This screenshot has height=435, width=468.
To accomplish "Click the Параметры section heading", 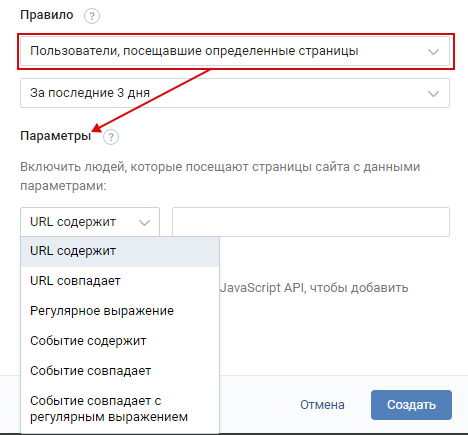I will coord(56,136).
